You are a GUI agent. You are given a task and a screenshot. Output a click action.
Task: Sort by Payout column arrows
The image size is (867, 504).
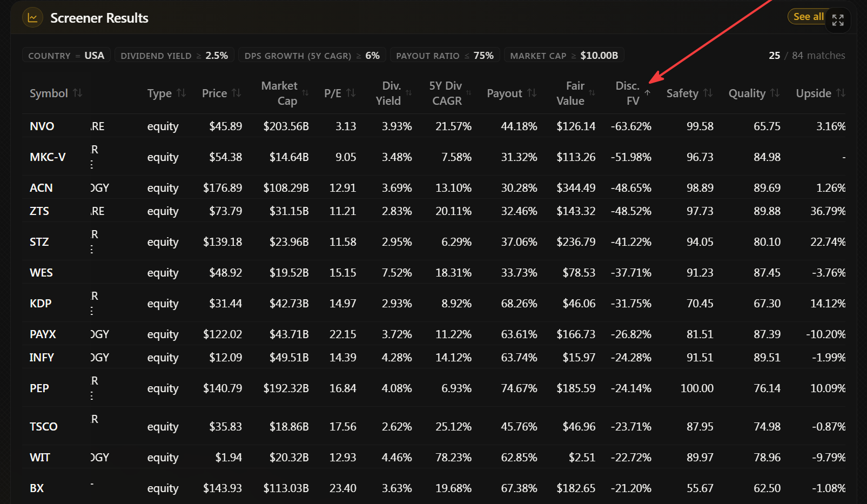[532, 93]
